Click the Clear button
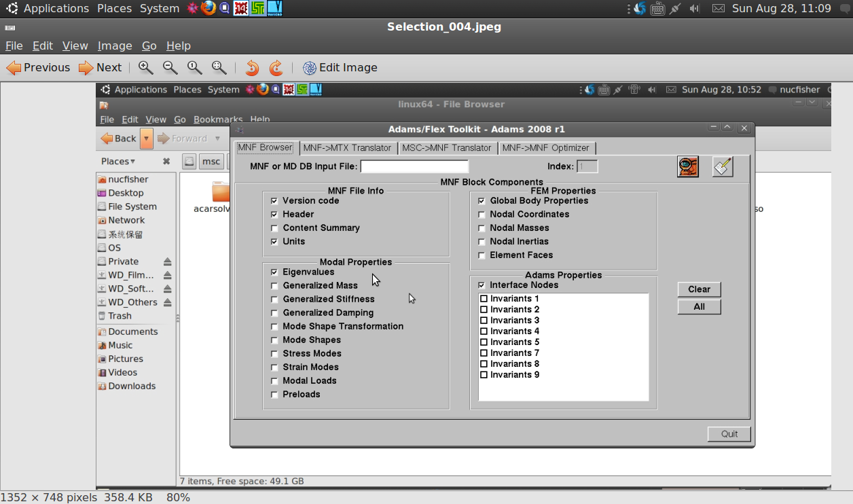This screenshot has height=504, width=853. pos(699,289)
